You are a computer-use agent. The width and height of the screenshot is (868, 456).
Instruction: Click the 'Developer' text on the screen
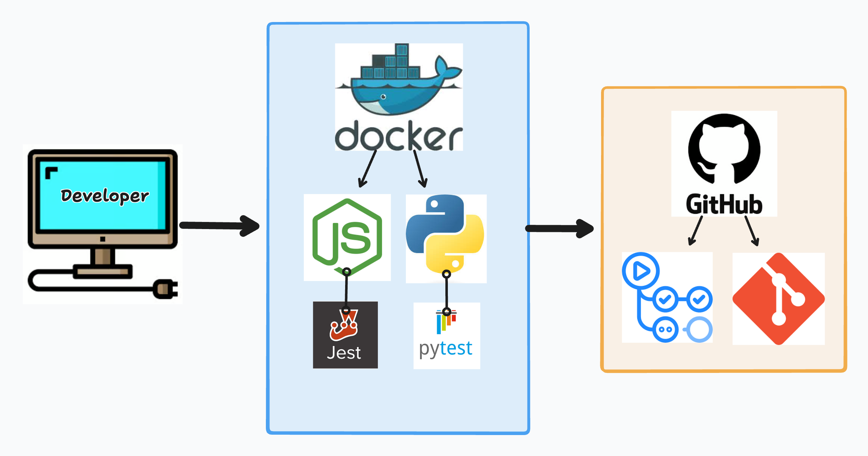(105, 196)
